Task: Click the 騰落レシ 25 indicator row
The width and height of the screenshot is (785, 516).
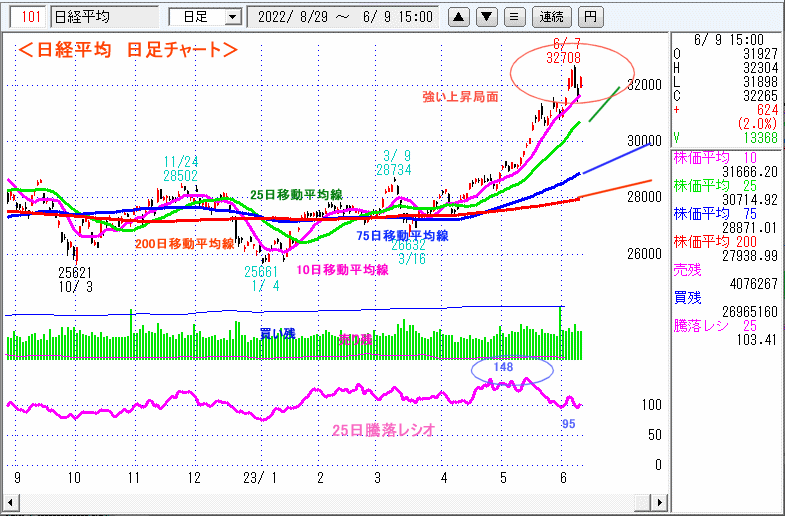Action: click(725, 325)
